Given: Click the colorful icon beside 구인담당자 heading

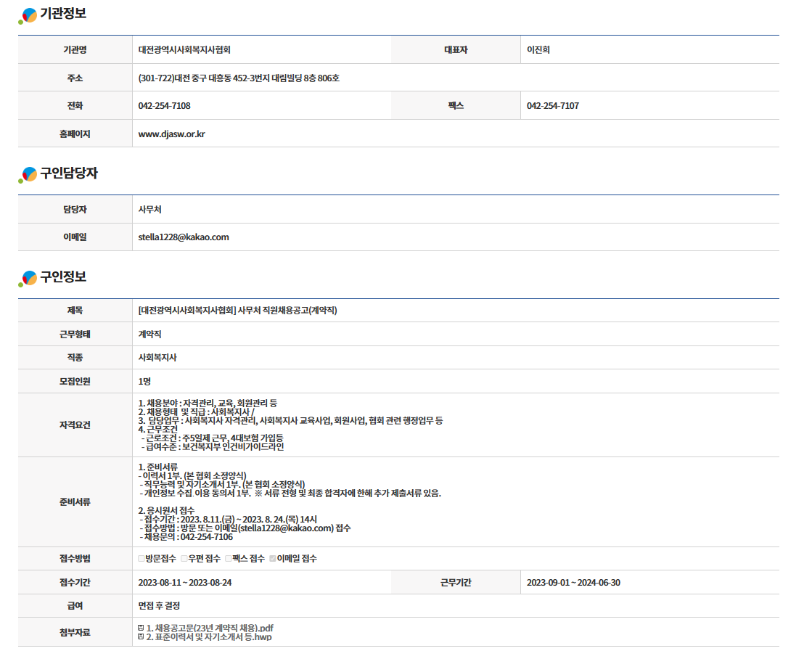Looking at the screenshot, I should pyautogui.click(x=28, y=175).
